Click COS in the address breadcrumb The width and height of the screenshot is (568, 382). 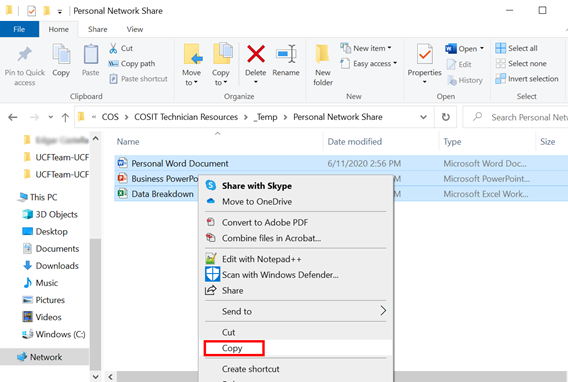tap(110, 117)
